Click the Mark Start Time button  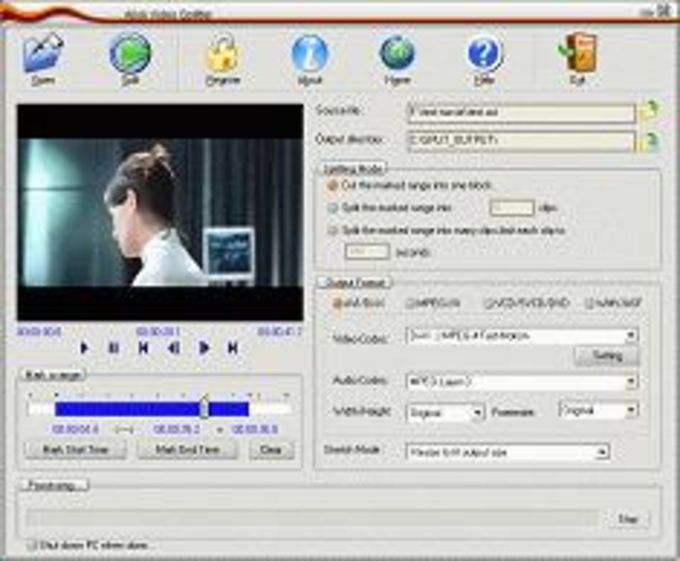(x=75, y=450)
